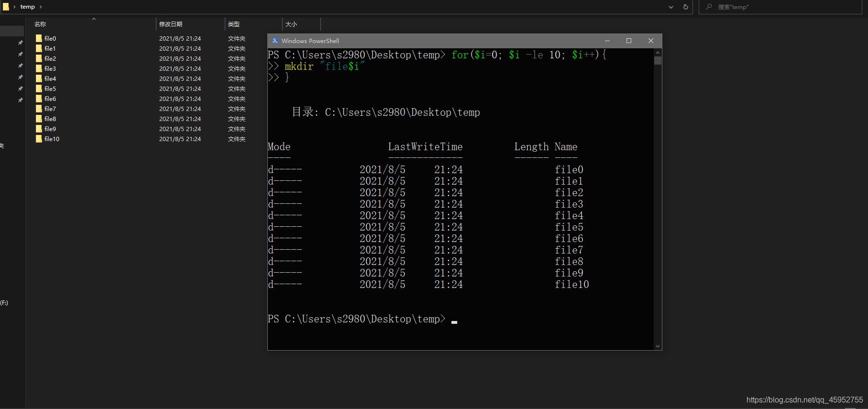Image resolution: width=868 pixels, height=409 pixels.
Task: Click the mkdir command text in PowerShell
Action: 299,66
